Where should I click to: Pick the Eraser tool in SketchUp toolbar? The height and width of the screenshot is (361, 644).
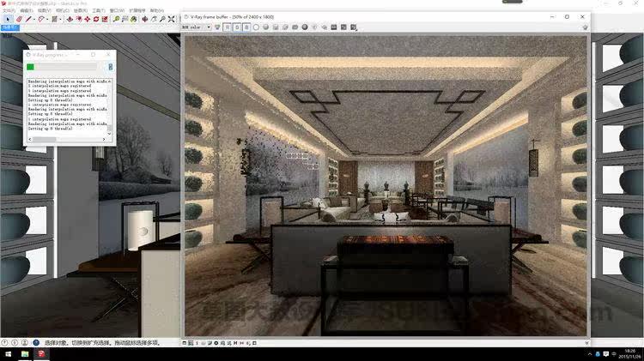point(19,19)
